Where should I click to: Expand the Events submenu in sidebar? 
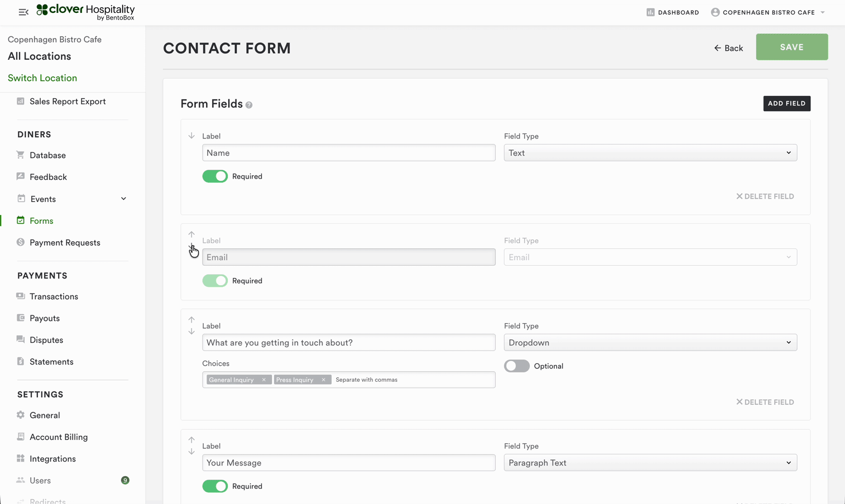(x=123, y=199)
